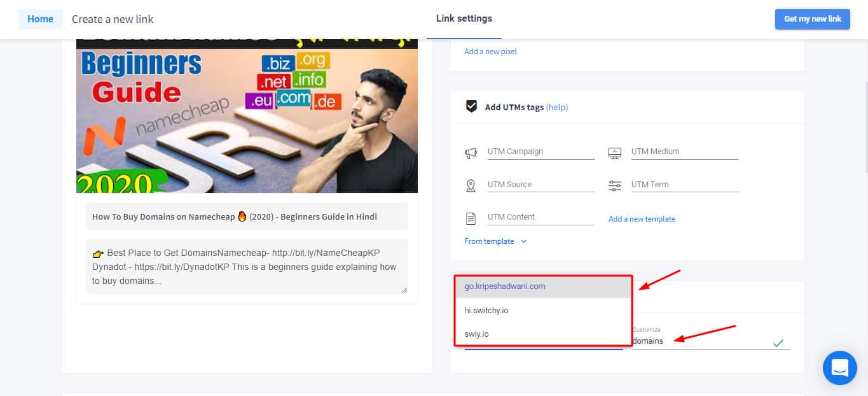Focus the UTM Content input

(x=541, y=217)
